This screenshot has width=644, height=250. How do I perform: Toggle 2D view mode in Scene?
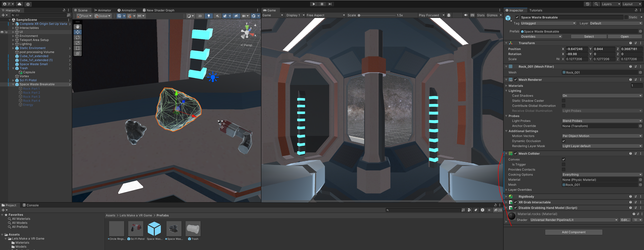[200, 16]
